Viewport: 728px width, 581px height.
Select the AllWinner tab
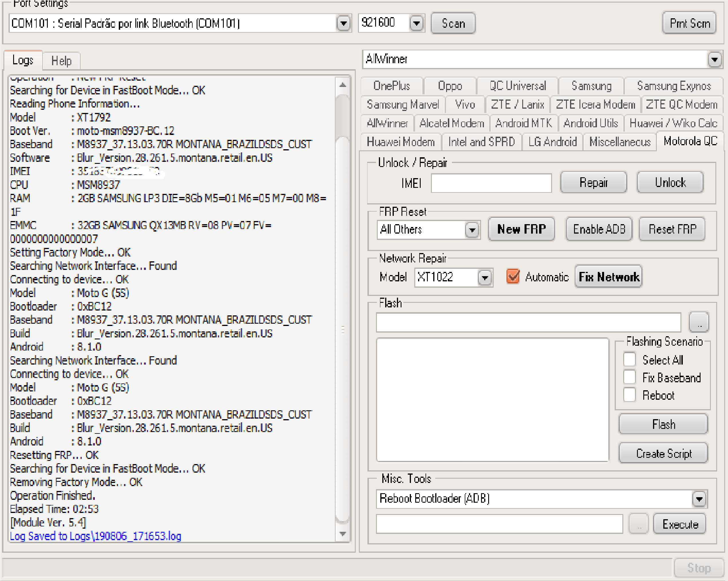[x=387, y=124]
